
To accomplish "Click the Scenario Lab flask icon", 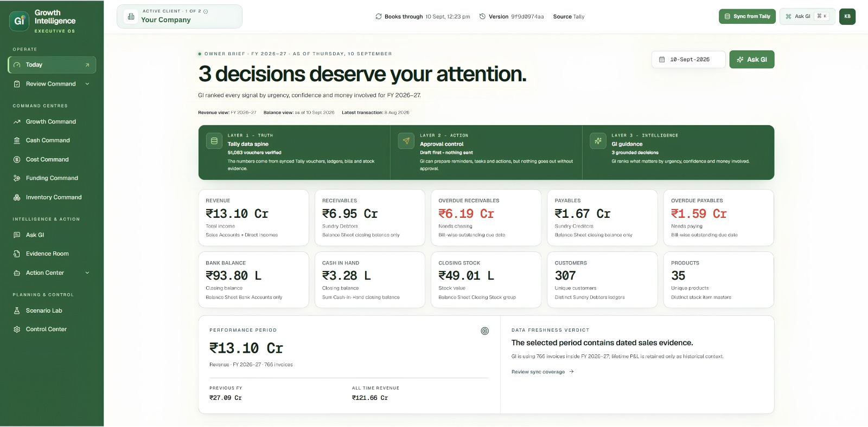I will (17, 311).
